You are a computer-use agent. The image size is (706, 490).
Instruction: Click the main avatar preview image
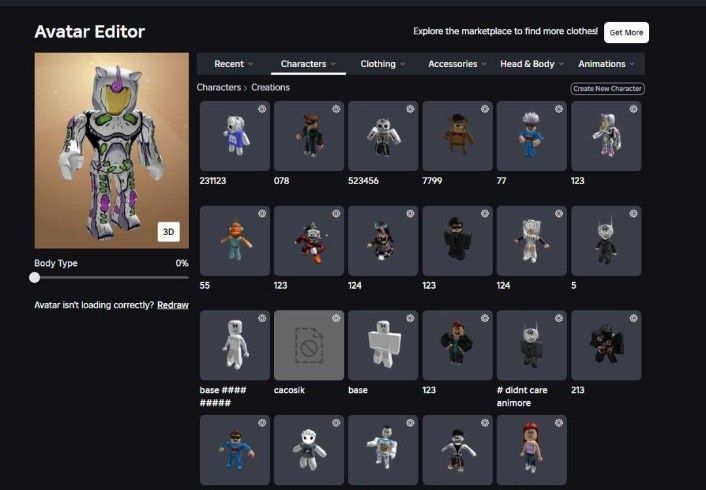coord(112,150)
